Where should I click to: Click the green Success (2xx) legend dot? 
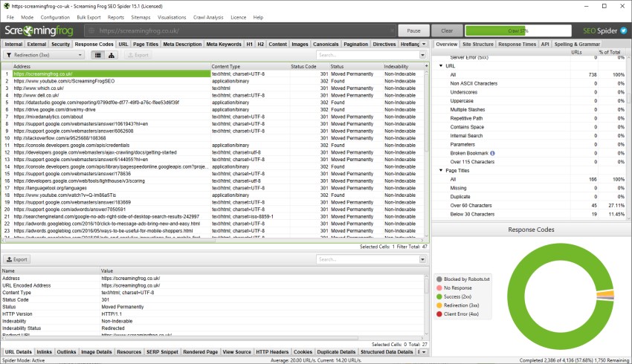(x=439, y=296)
